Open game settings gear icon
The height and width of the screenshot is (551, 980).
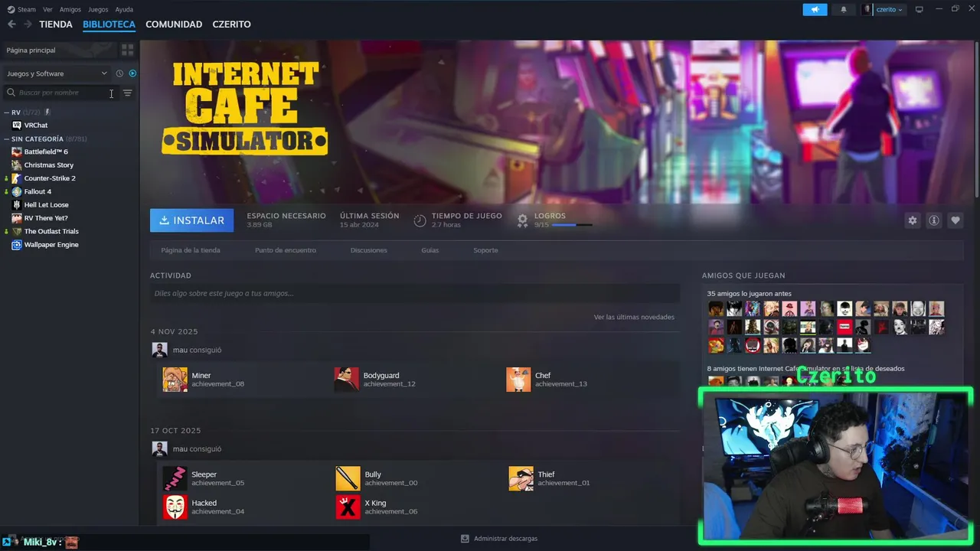912,220
